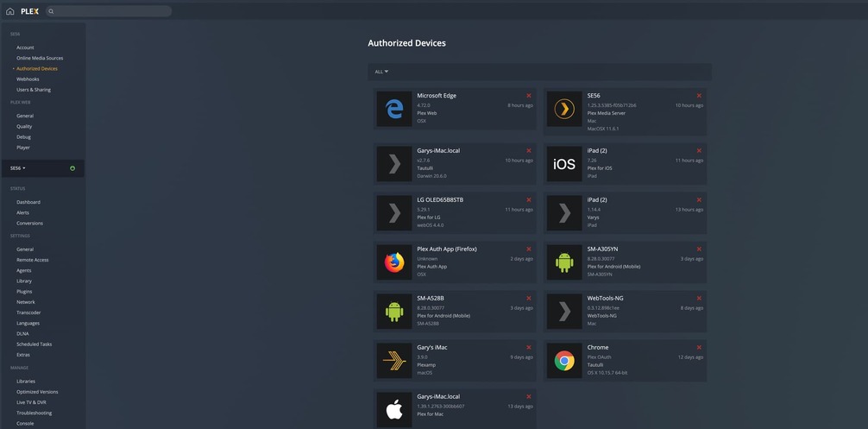The height and width of the screenshot is (429, 868).
Task: Open the Conversions page
Action: (x=30, y=224)
